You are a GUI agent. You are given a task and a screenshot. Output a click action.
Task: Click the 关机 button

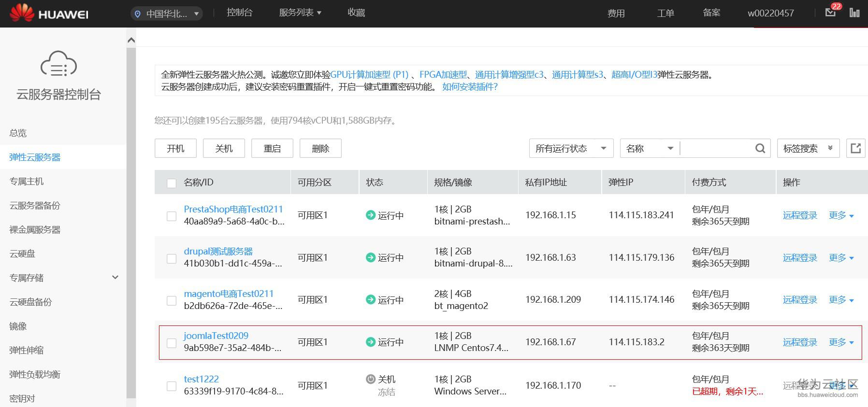tap(224, 148)
